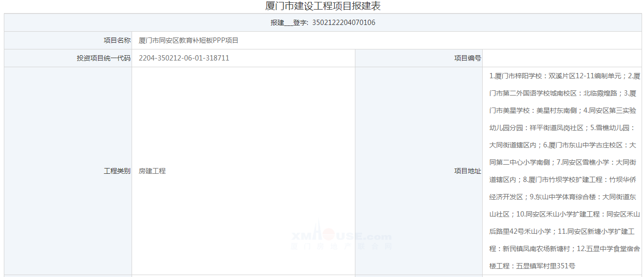Image resolution: width=644 pixels, height=277 pixels.
Task: Select code value 2204-350212-06-01-318711
Action: click(184, 58)
